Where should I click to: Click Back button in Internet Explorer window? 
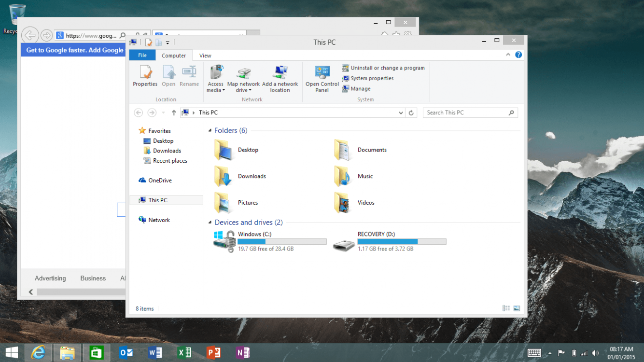pyautogui.click(x=30, y=35)
